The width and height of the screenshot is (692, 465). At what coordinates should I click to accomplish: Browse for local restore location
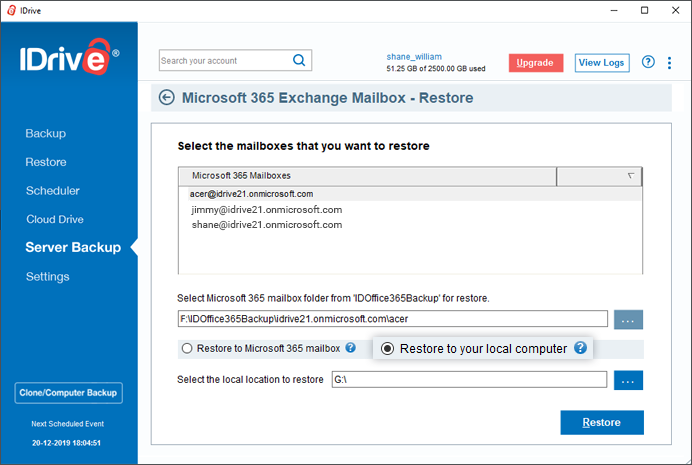click(x=628, y=380)
